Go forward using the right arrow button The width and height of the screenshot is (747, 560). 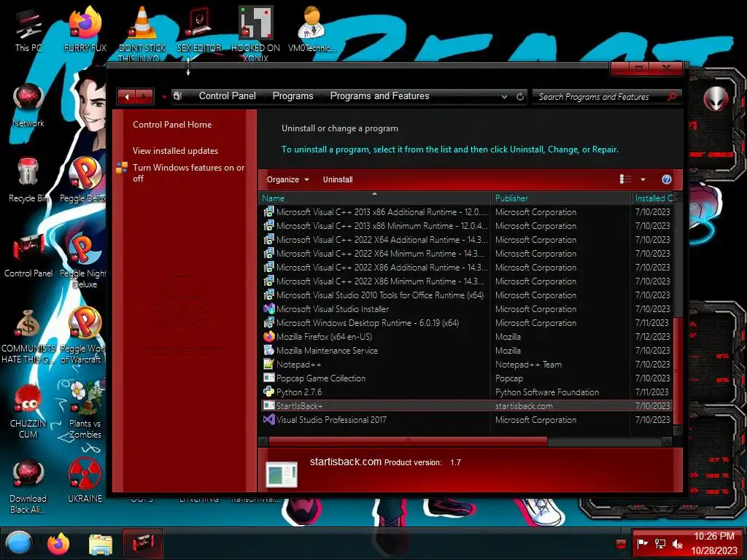pyautogui.click(x=144, y=97)
